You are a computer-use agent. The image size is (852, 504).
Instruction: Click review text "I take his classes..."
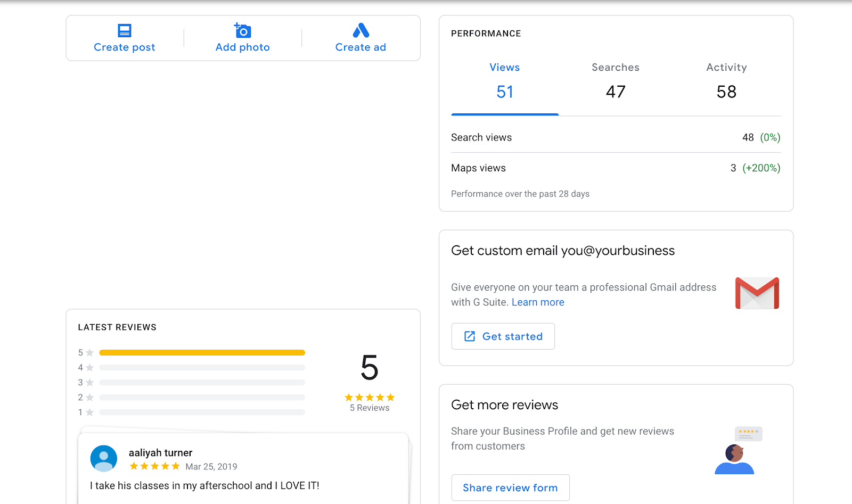click(205, 486)
